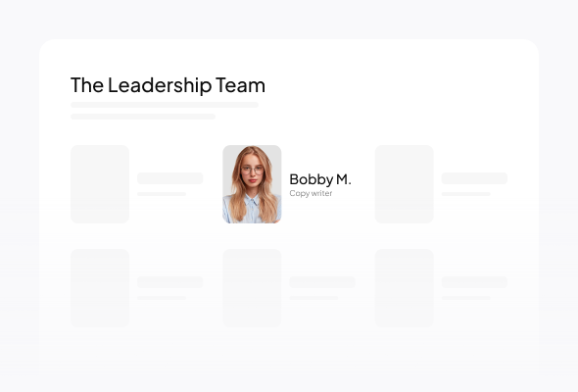This screenshot has width=578, height=392.
Task: Select the name placeholder of top-right team card
Action: point(474,178)
